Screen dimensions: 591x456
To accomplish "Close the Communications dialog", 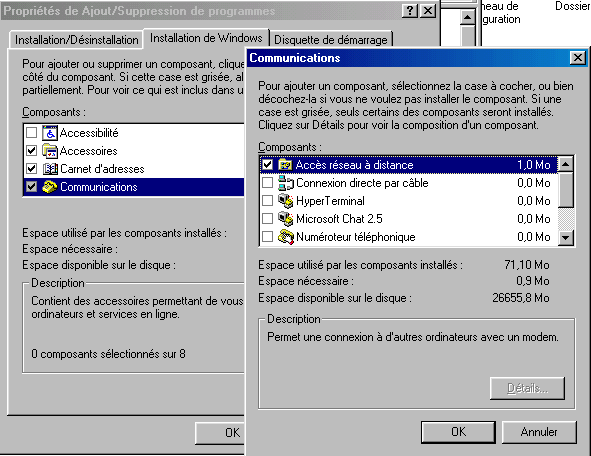I will click(x=578, y=58).
